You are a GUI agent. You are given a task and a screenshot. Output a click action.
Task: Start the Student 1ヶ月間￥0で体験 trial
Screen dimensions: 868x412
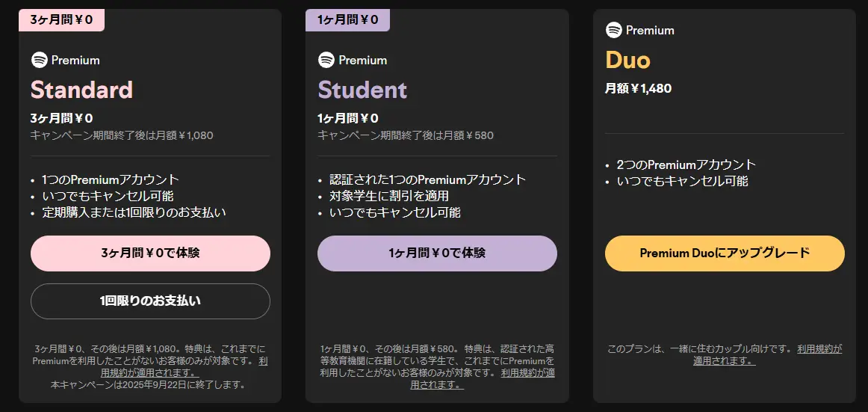pos(437,253)
